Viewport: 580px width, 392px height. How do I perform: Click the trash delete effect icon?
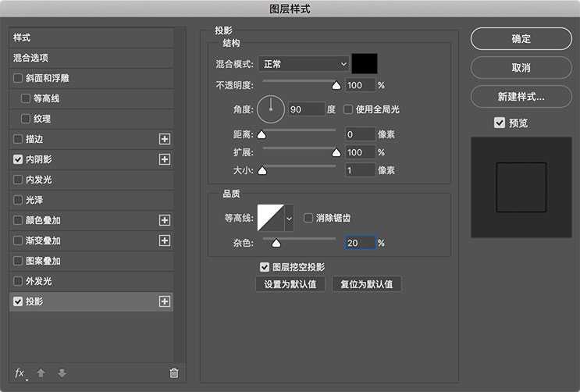tap(174, 373)
